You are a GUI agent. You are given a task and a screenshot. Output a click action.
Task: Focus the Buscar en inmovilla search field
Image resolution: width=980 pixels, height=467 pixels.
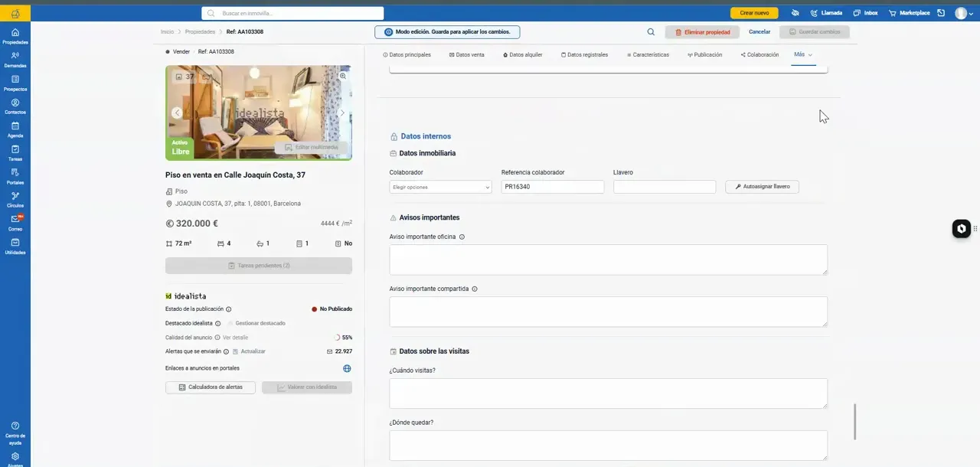coord(292,13)
